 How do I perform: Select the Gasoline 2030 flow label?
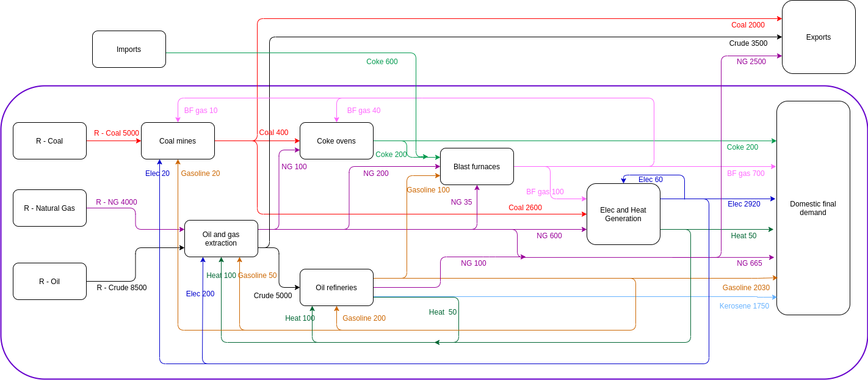tap(746, 288)
